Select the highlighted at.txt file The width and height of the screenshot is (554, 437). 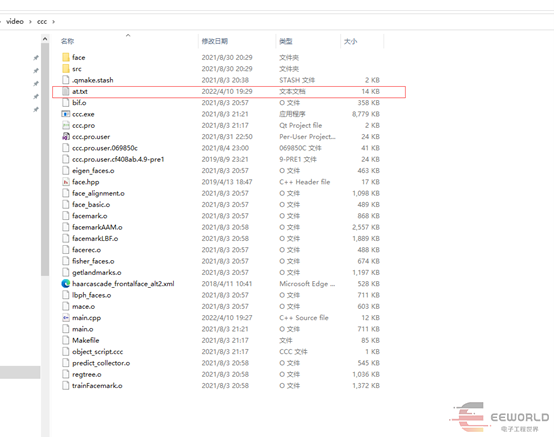click(229, 91)
